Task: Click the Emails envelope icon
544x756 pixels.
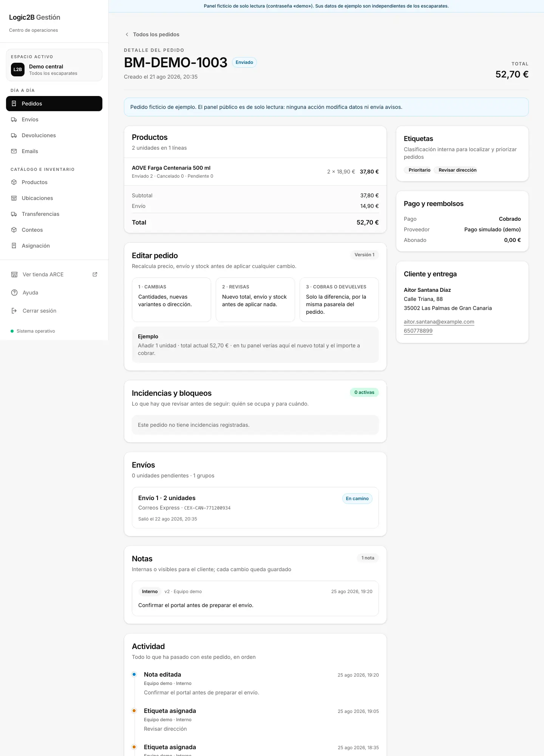Action: click(x=14, y=151)
